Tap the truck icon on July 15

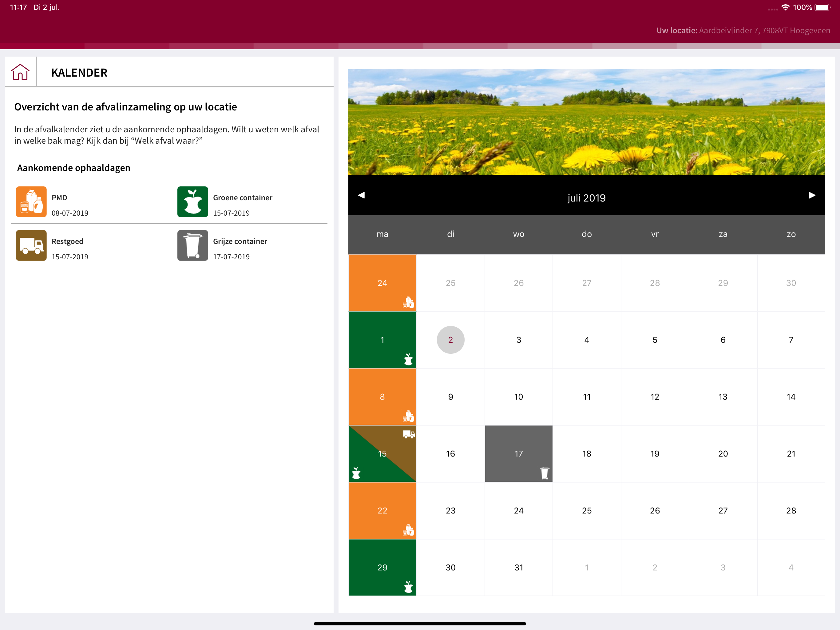pyautogui.click(x=409, y=434)
